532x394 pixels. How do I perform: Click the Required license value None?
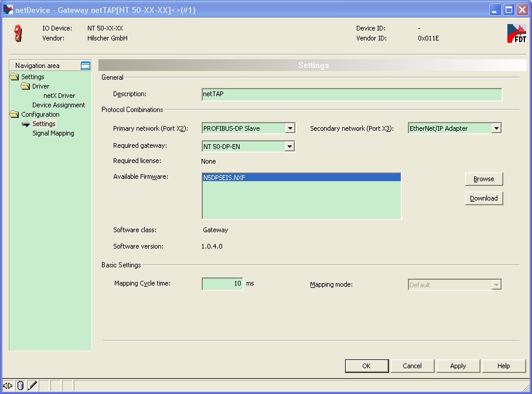tap(209, 161)
